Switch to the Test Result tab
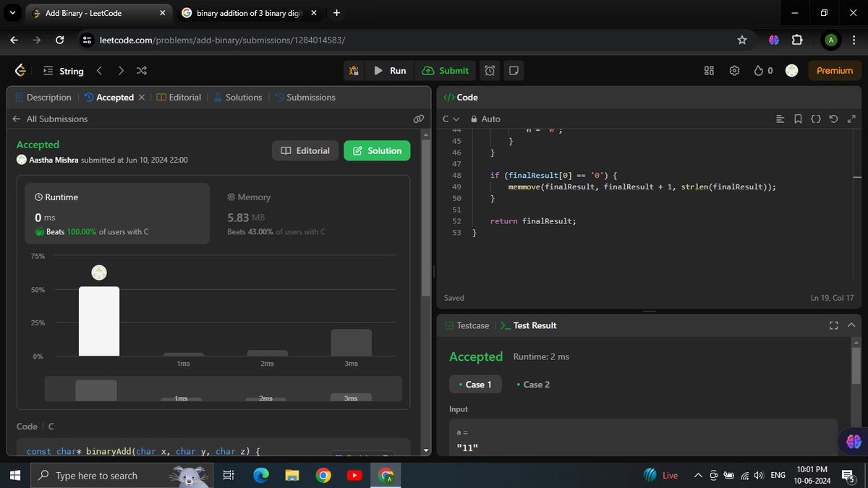Image resolution: width=868 pixels, height=488 pixels. (528, 325)
